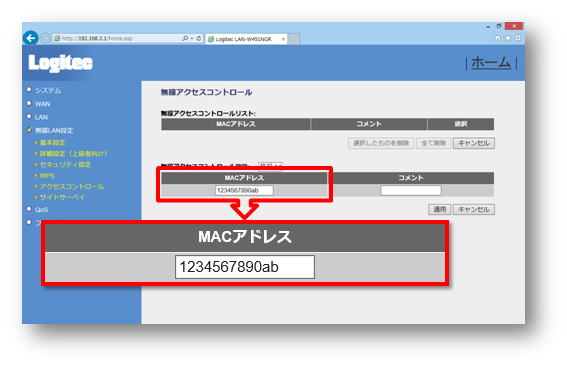Viewport: 567px width, 366px height.
Task: Open the browser home icon
Action: (498, 38)
